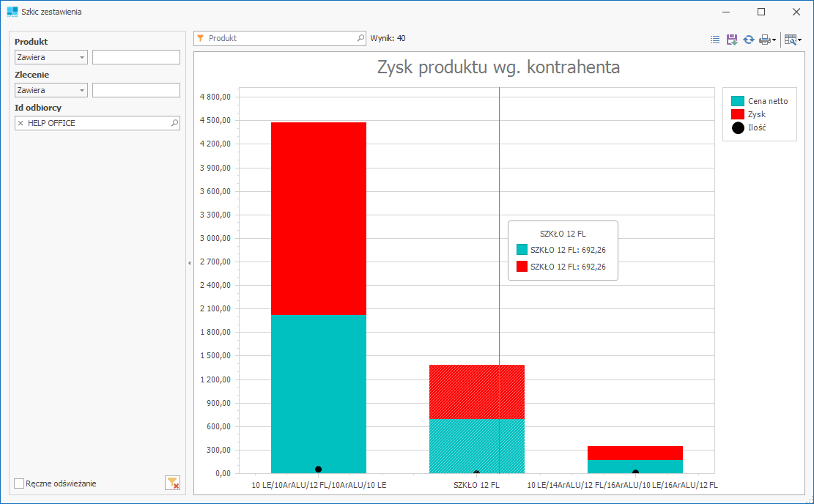Open the Zlecenie Zawiera dropdown

[x=81, y=91]
